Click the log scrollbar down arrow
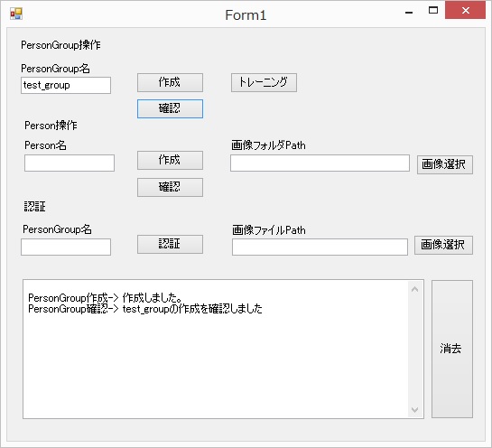Viewport: 492px width, 448px height. (414, 410)
